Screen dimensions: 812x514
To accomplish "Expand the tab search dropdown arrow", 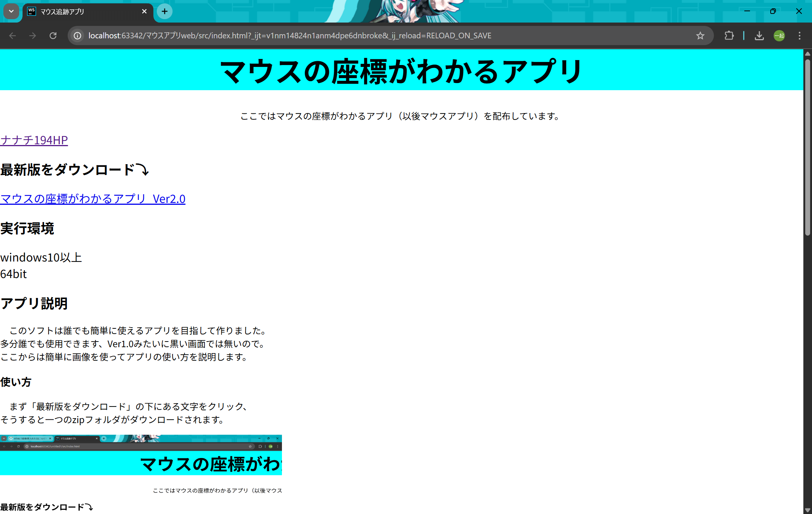I will (x=11, y=11).
